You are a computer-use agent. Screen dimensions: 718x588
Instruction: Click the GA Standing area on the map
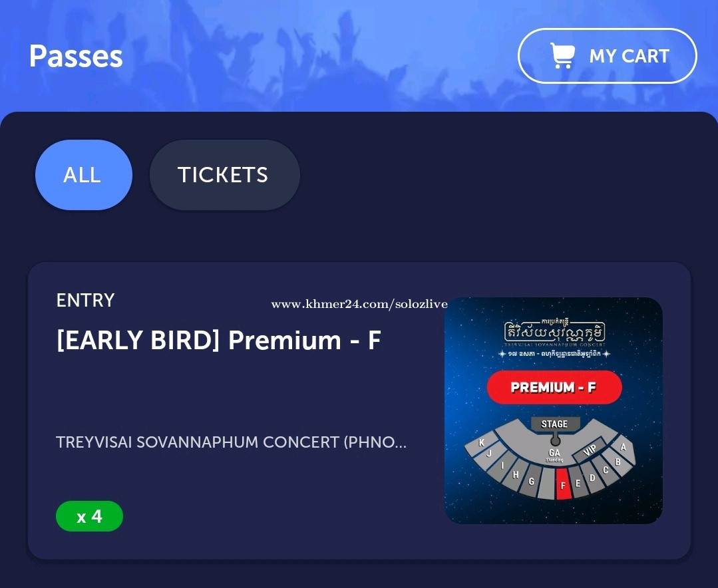click(554, 455)
